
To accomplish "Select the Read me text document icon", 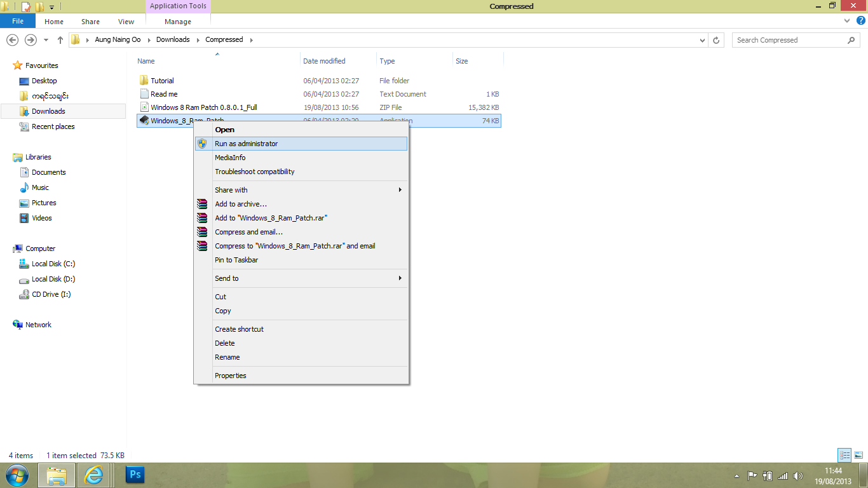I will [144, 94].
